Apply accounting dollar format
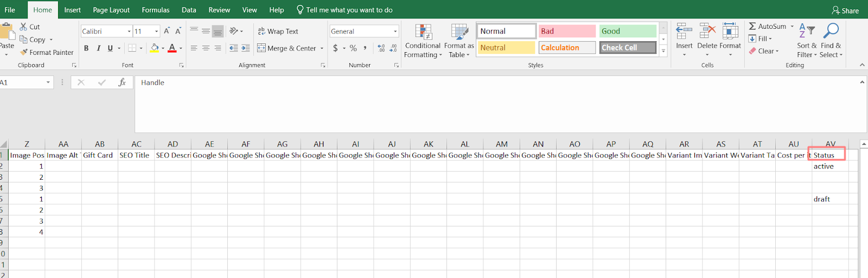This screenshot has height=278, width=868. pyautogui.click(x=335, y=48)
